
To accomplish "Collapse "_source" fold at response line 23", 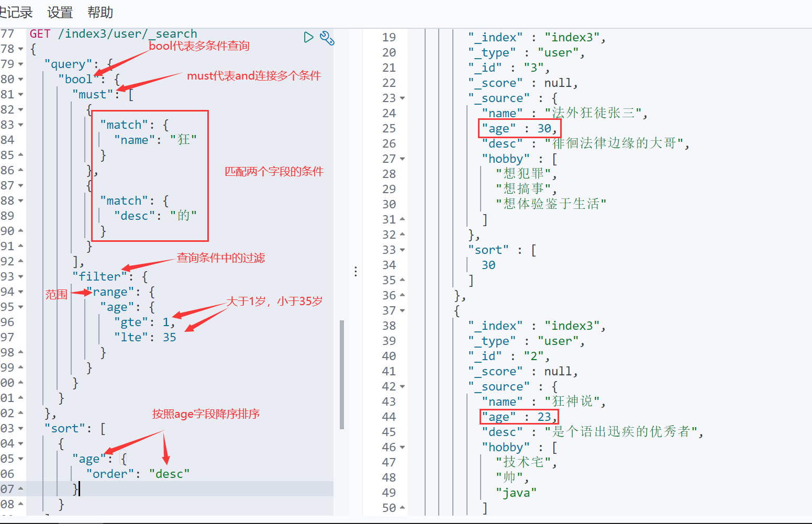I will 402,98.
